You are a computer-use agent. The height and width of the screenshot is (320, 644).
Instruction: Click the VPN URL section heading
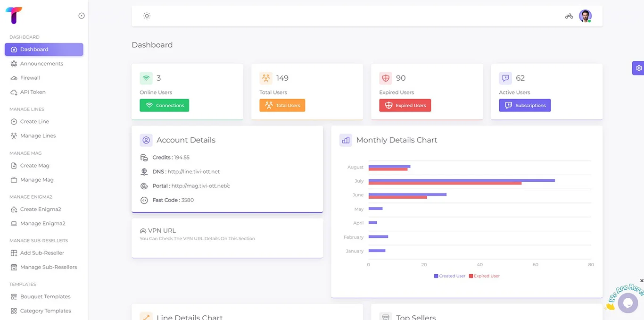[x=162, y=231]
